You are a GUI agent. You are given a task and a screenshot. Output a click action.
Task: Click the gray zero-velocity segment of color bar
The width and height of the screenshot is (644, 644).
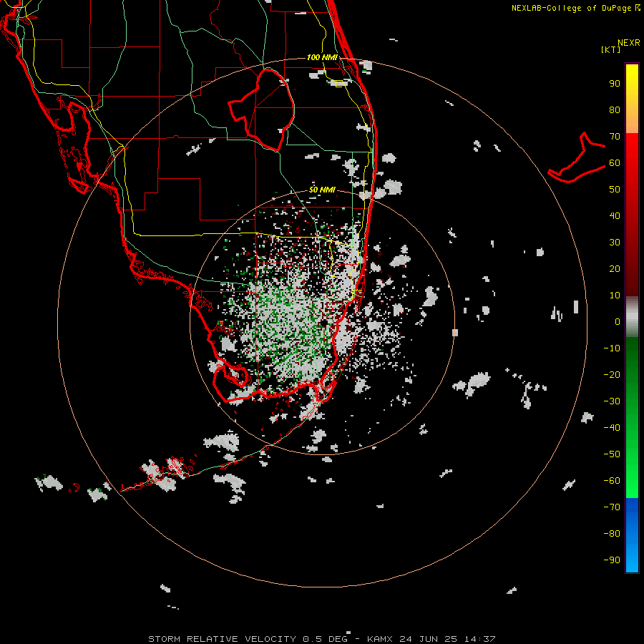click(x=632, y=317)
